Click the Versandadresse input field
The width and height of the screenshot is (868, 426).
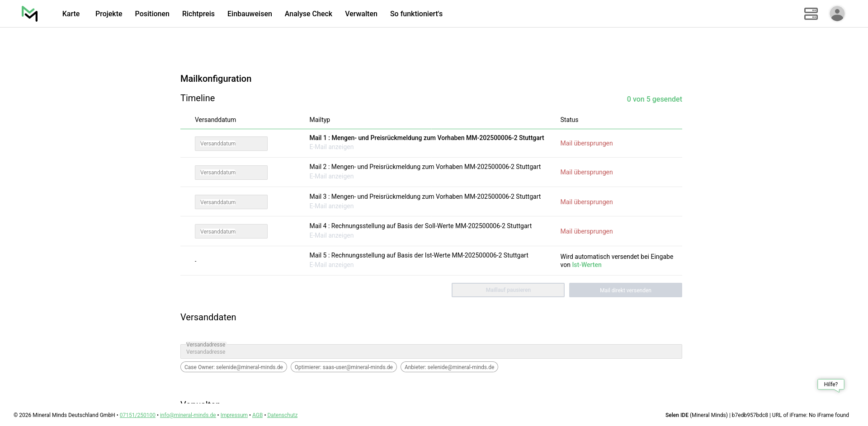[x=431, y=352]
